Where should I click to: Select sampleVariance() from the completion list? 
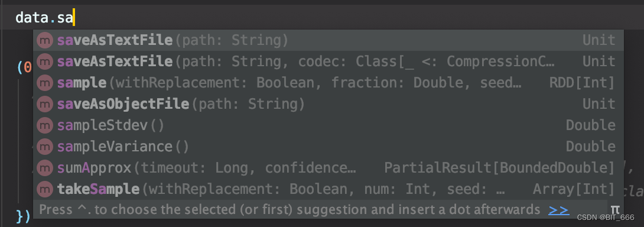328,147
